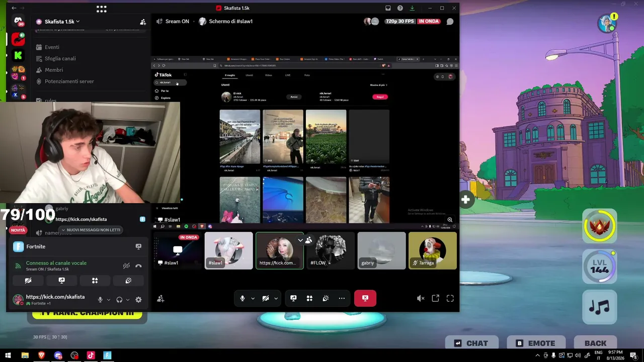This screenshot has width=644, height=362.
Task: Invite friends to the call, bottom-left icon
Action: [x=160, y=299]
